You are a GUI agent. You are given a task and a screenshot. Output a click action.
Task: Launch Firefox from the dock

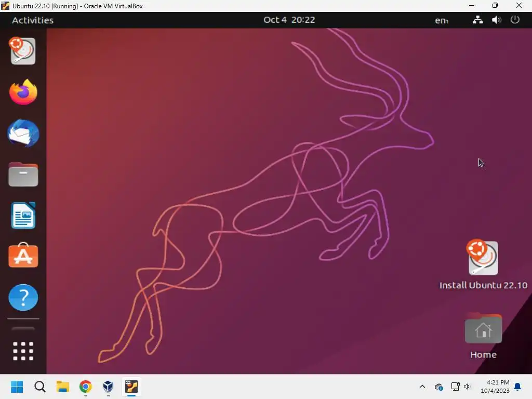(x=23, y=92)
